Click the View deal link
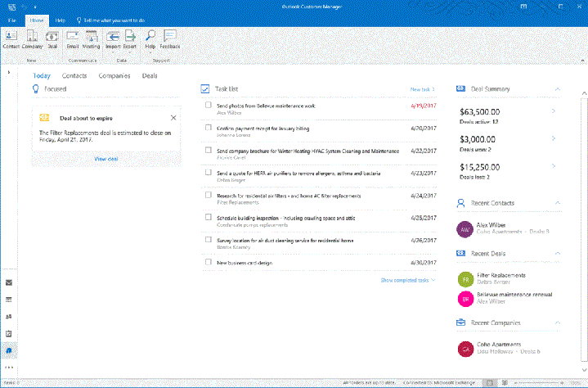This screenshot has width=588, height=388. pyautogui.click(x=106, y=159)
